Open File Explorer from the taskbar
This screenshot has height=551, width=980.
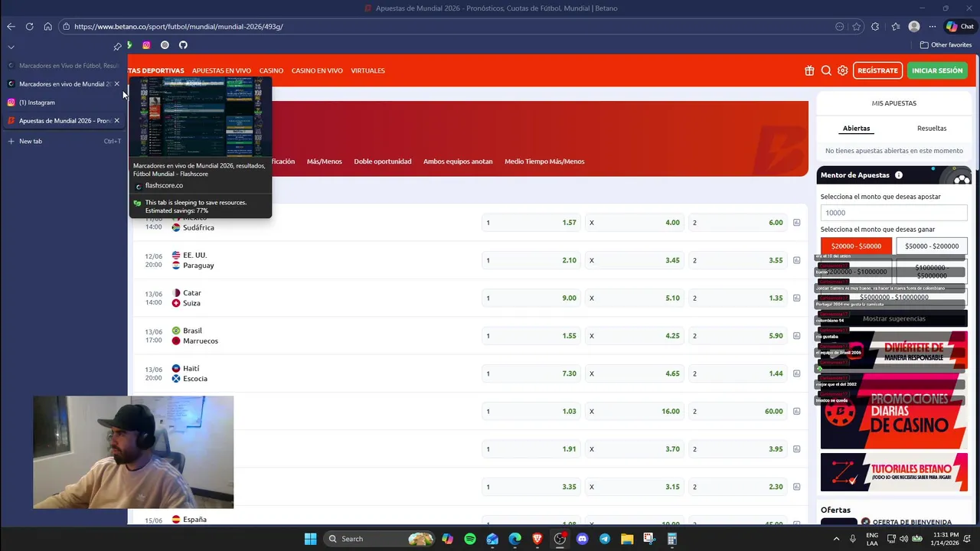click(627, 539)
